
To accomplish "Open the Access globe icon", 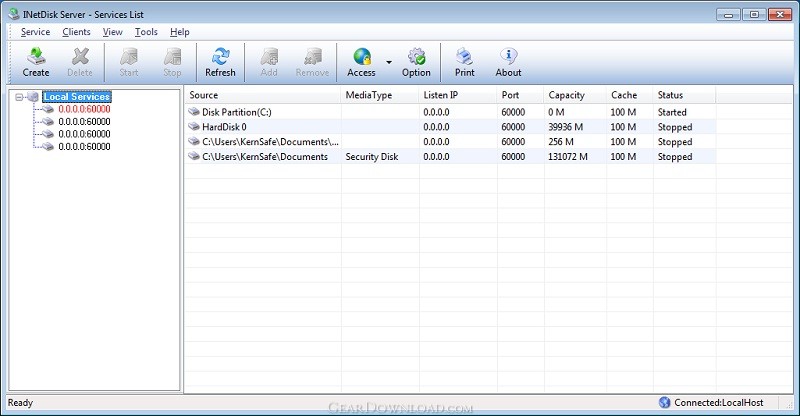I will click(361, 57).
